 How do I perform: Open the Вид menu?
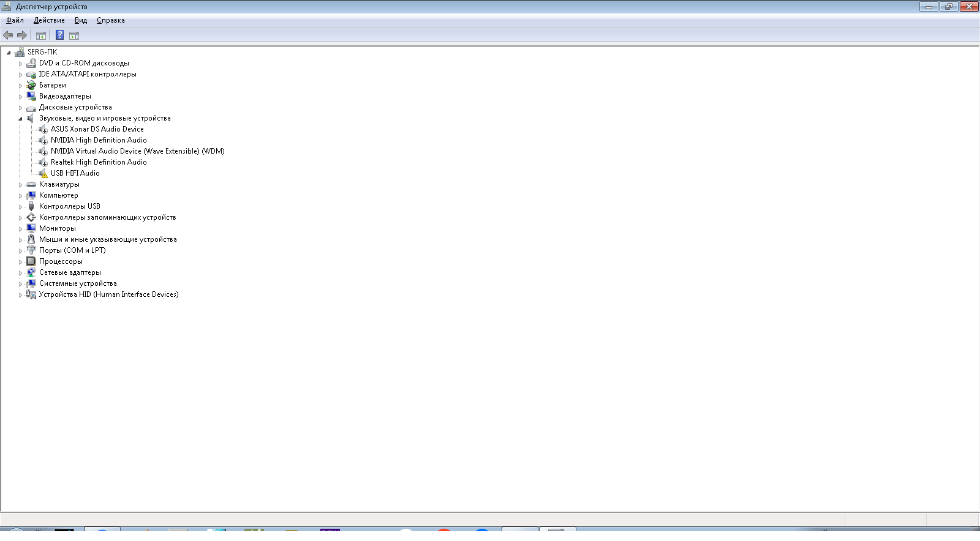(x=81, y=20)
